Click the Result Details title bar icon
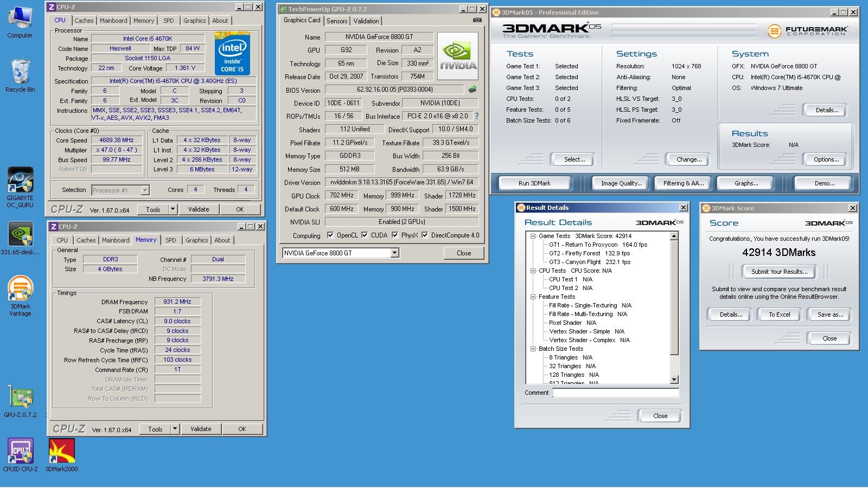The image size is (868, 488). pos(521,208)
